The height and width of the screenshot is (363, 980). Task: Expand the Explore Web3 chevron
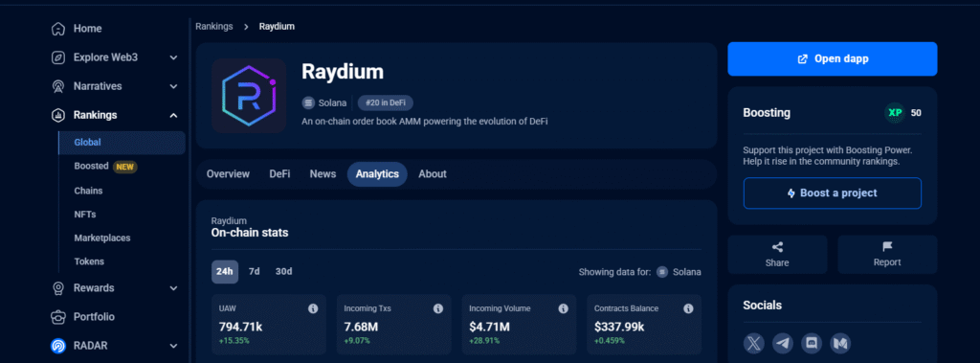pyautogui.click(x=174, y=57)
